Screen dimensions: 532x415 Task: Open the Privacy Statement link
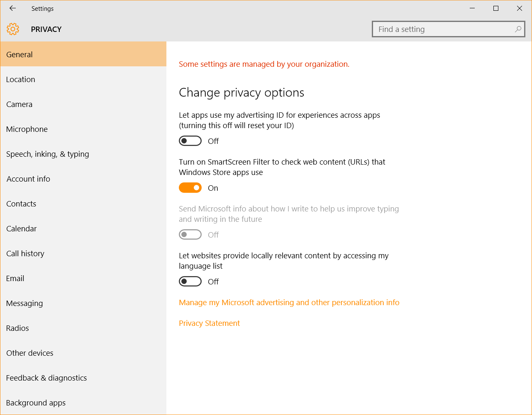(x=209, y=323)
